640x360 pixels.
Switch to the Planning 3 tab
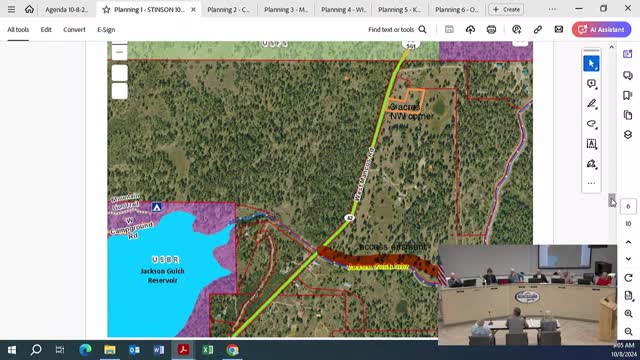coord(286,9)
